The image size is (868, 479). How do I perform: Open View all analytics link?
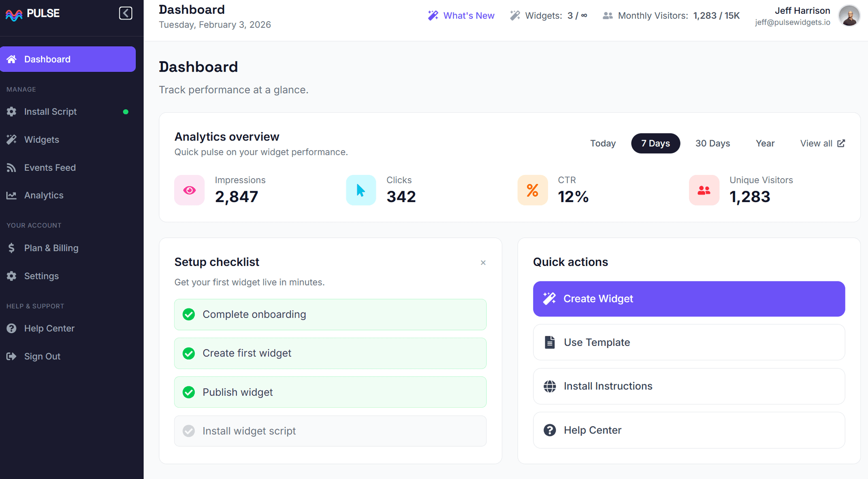(x=822, y=143)
